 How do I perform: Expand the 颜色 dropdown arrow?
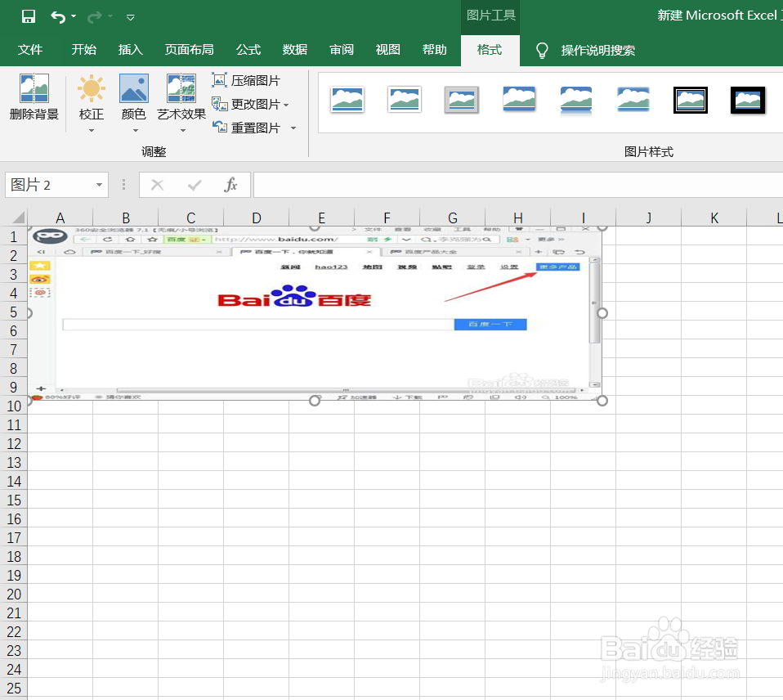(x=136, y=130)
